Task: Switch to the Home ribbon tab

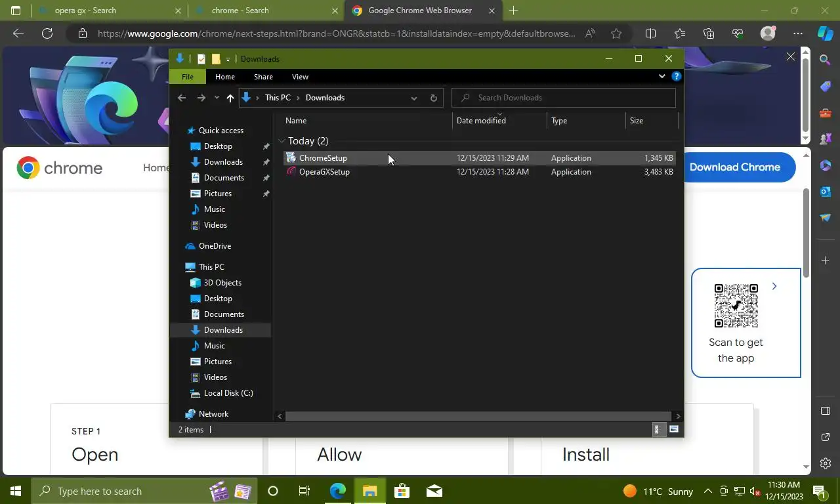Action: [225, 77]
